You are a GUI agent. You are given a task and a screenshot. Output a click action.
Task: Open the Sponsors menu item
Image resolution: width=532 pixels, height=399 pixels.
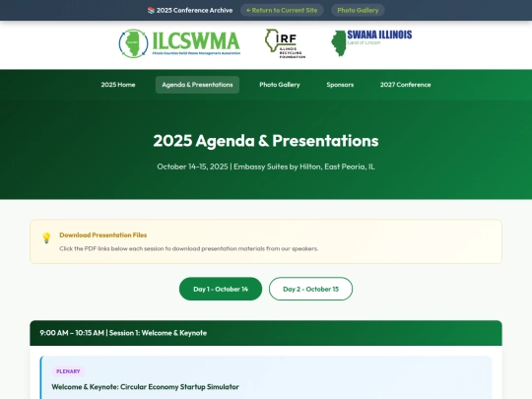340,85
